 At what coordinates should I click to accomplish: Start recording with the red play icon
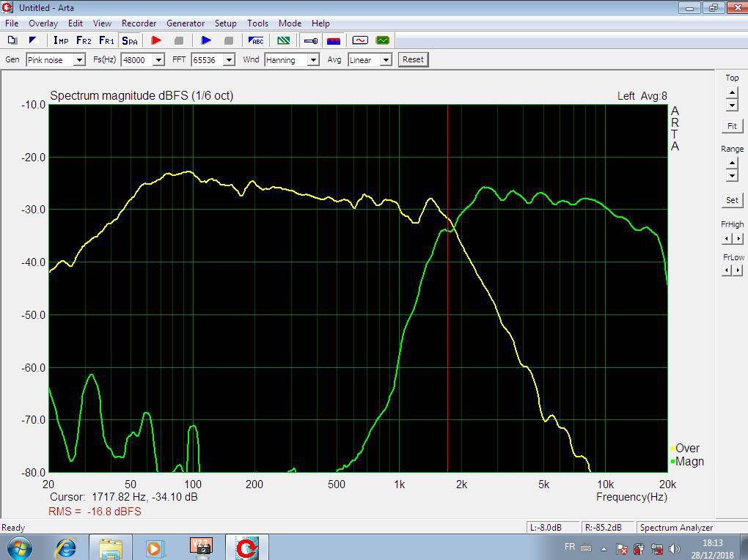pyautogui.click(x=156, y=40)
